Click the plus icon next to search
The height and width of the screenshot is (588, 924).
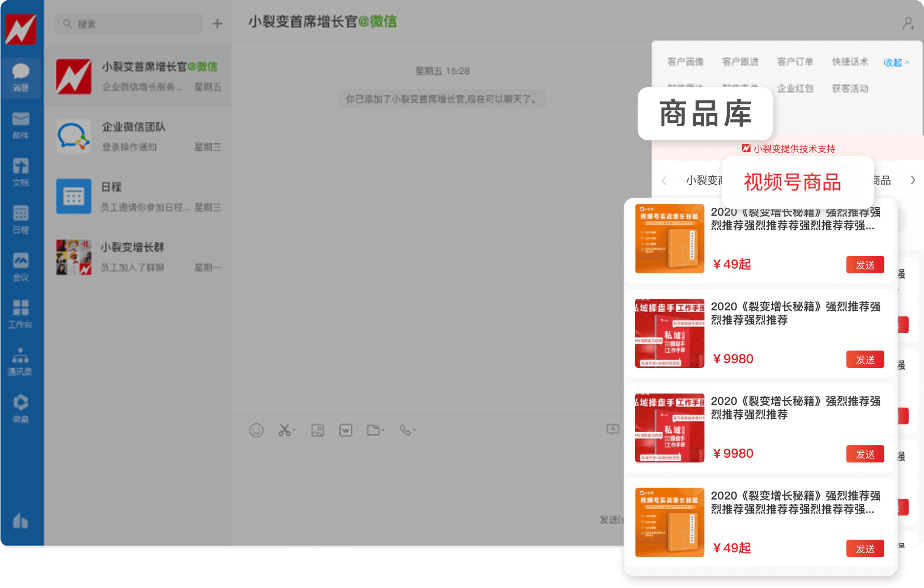[218, 24]
